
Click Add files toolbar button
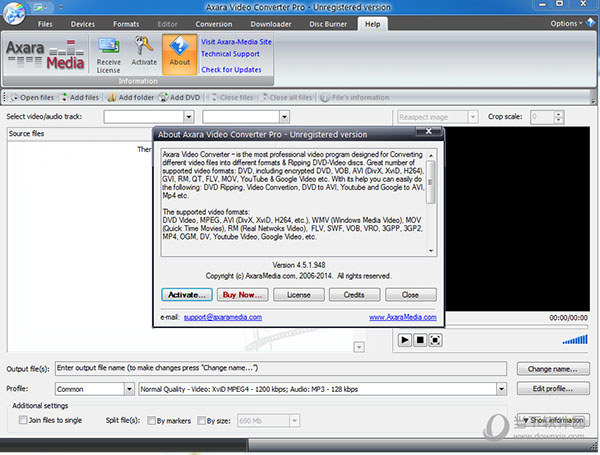pyautogui.click(x=80, y=98)
